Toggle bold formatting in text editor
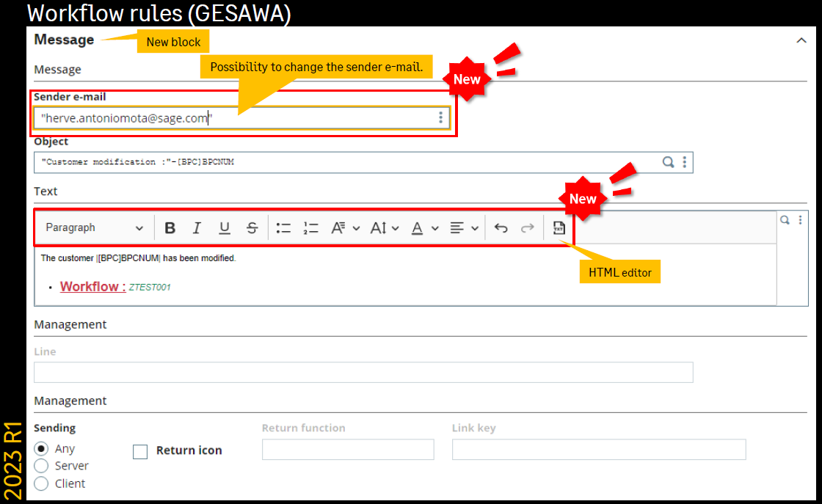Screen dimensions: 822x504 (170, 228)
